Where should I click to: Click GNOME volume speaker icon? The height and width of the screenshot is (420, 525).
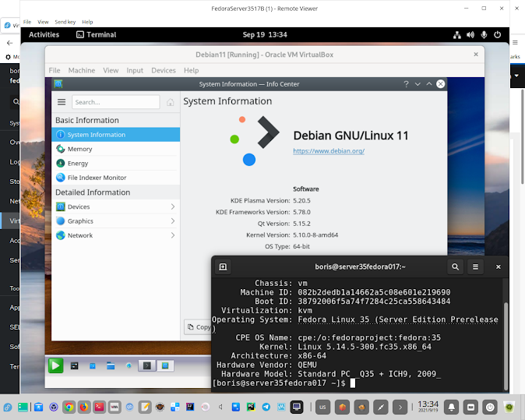(x=470, y=35)
